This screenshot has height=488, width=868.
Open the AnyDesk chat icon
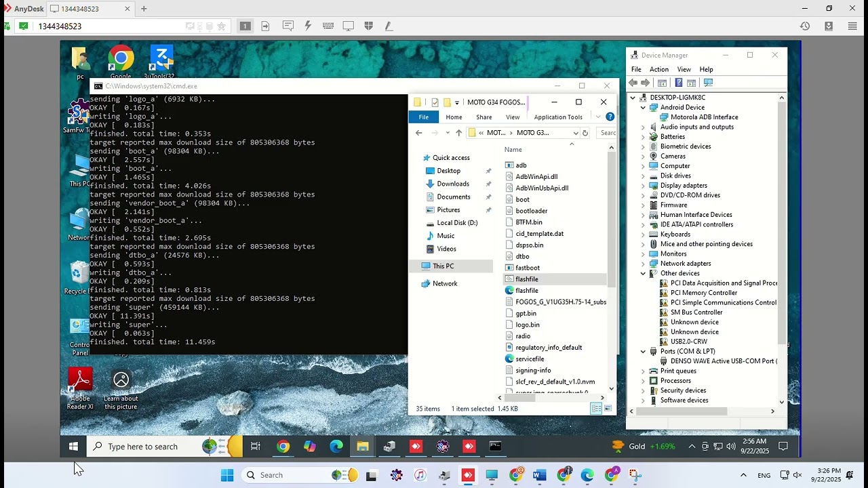point(288,26)
